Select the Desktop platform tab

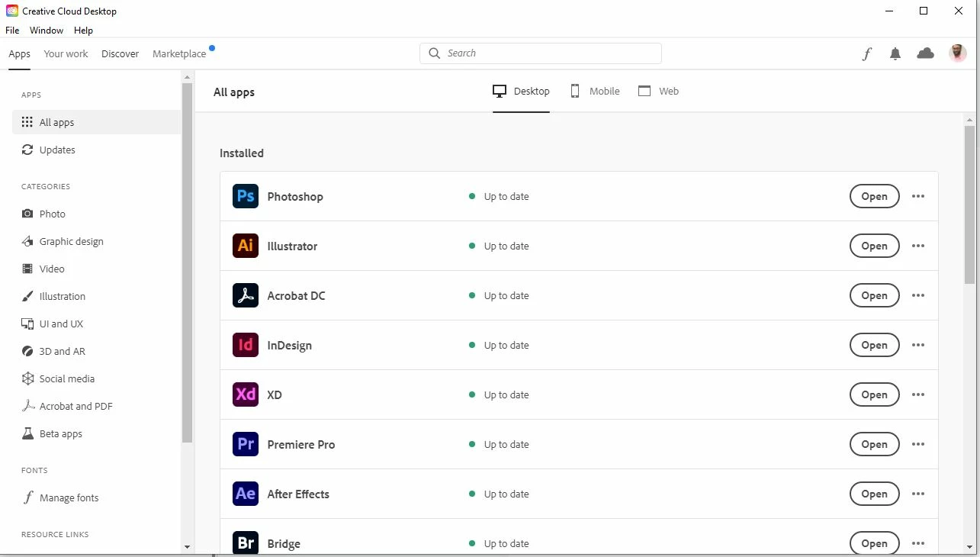pos(522,91)
